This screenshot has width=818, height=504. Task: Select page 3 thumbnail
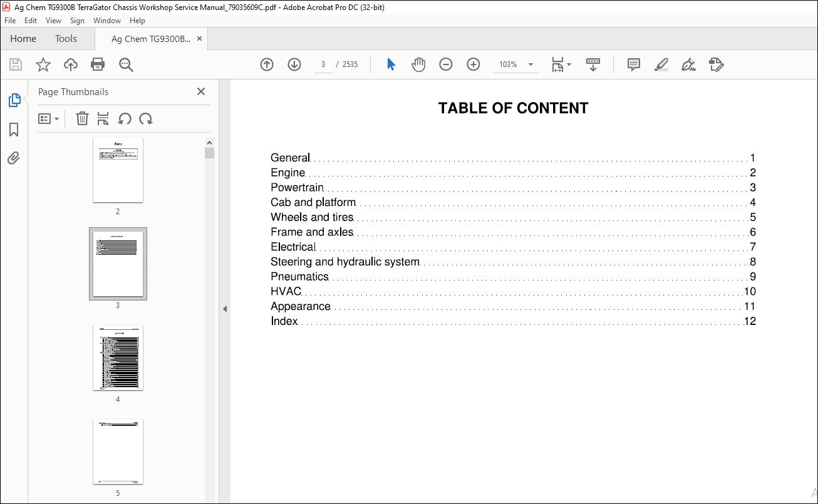[x=118, y=264]
